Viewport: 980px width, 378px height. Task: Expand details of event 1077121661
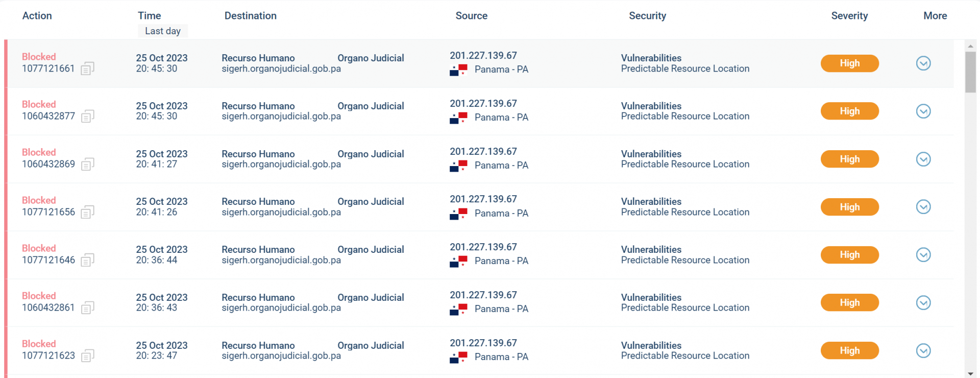pyautogui.click(x=923, y=63)
